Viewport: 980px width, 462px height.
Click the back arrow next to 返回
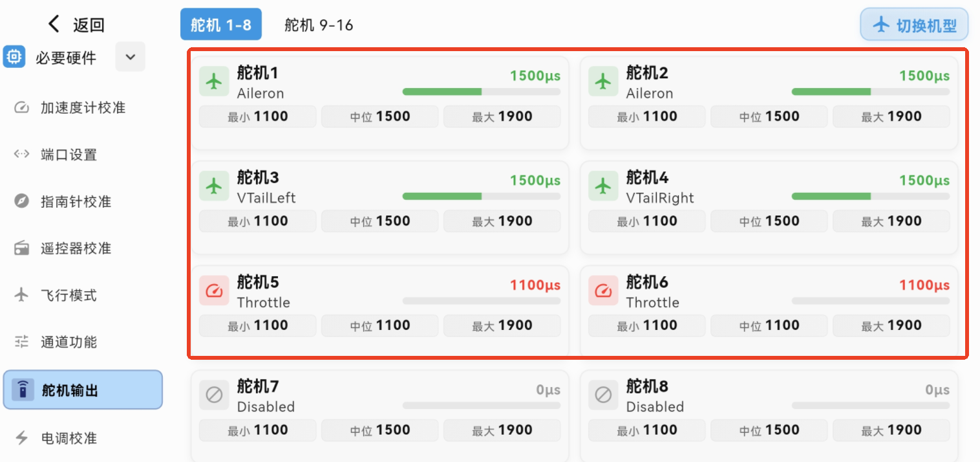pos(54,25)
